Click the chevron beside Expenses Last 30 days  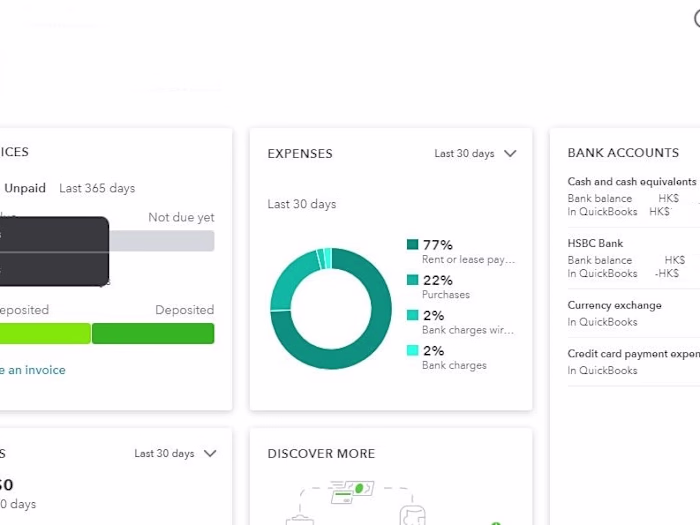click(x=510, y=154)
